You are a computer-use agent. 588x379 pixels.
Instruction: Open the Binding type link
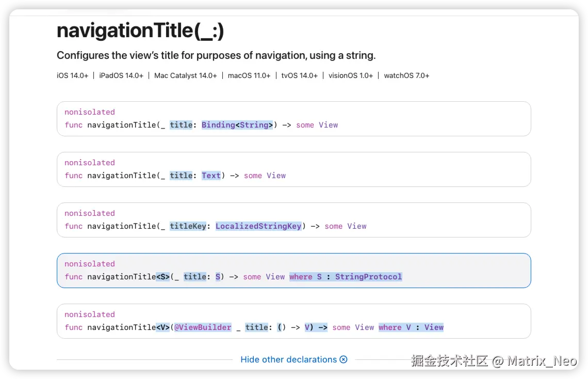(218, 125)
